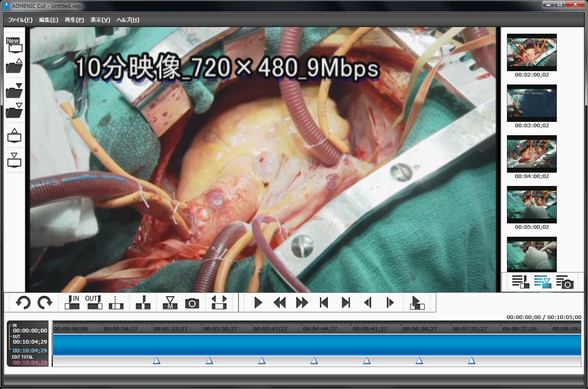Open the ファイル(F) menu
Screen dimensions: 588x389
[20, 20]
